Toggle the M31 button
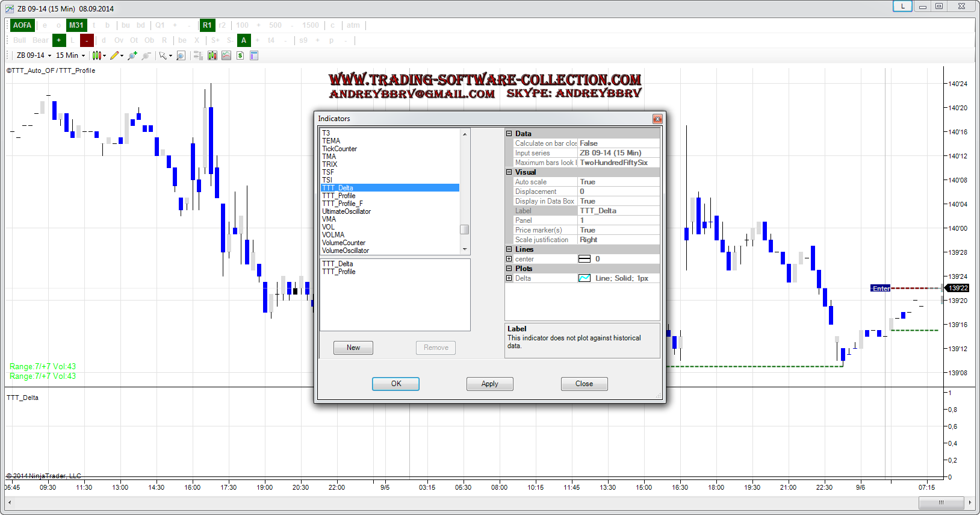The width and height of the screenshot is (980, 515). pos(76,25)
